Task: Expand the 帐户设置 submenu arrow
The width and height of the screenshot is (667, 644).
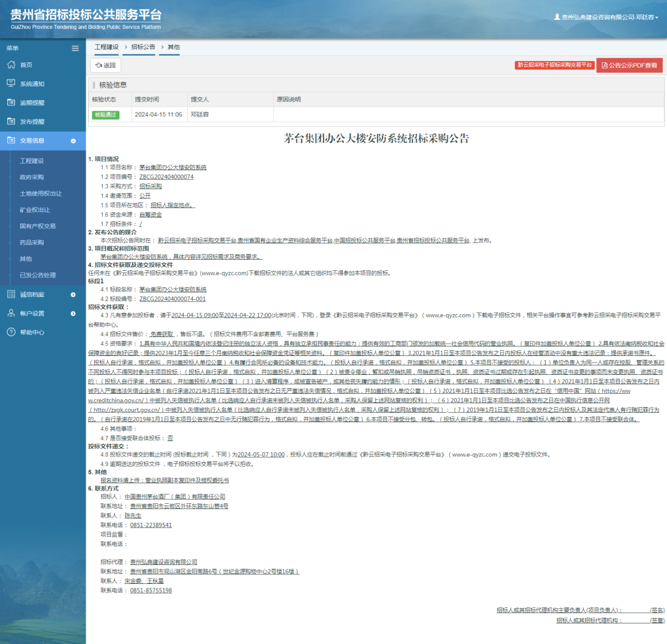Action: tap(73, 313)
